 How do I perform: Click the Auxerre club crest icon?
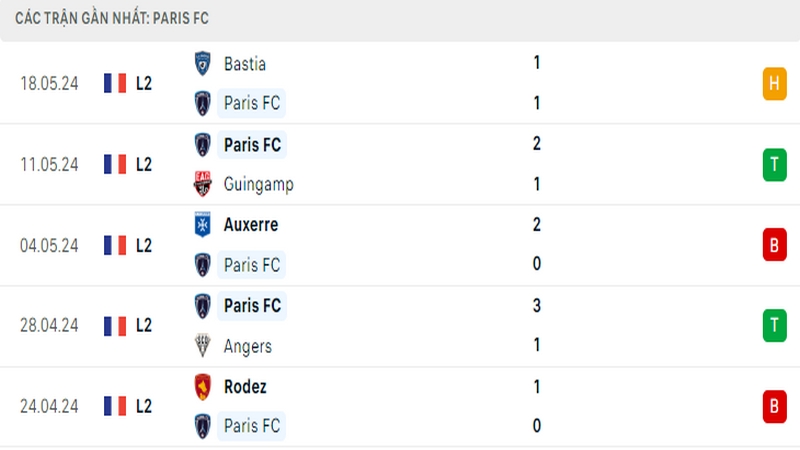coord(203,224)
